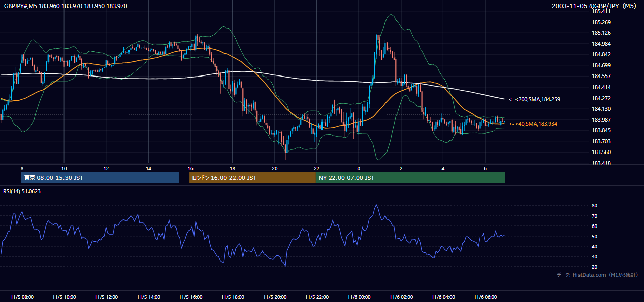The image size is (644, 302).
Task: Click the 184.984 price axis label
Action: pos(601,44)
